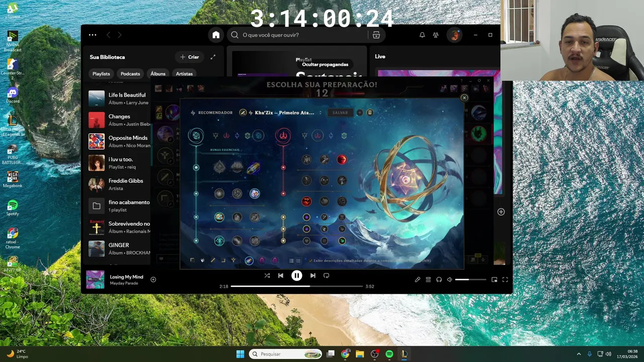This screenshot has width=644, height=362.
Task: Open Spotify home
Action: pyautogui.click(x=216, y=35)
